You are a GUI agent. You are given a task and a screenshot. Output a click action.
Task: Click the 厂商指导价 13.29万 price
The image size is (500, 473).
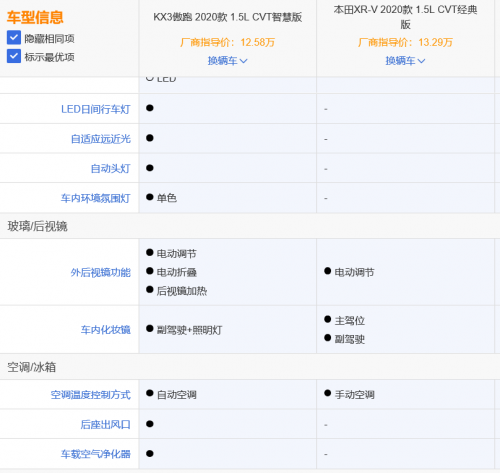pyautogui.click(x=405, y=42)
